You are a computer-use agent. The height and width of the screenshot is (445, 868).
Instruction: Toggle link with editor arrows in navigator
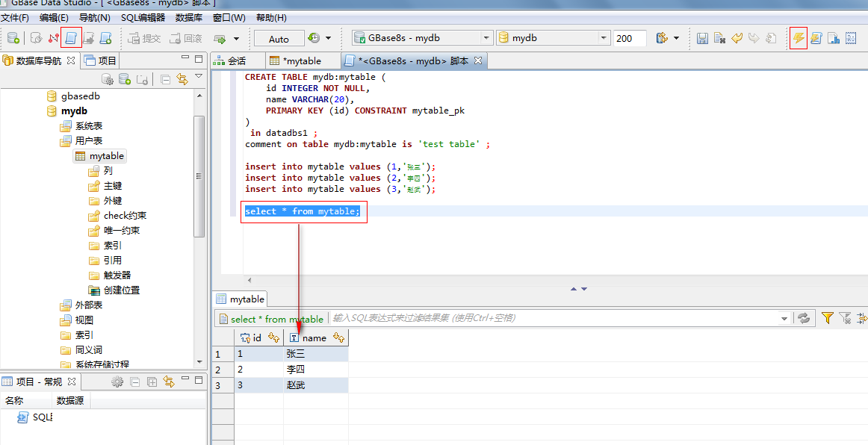[x=182, y=79]
